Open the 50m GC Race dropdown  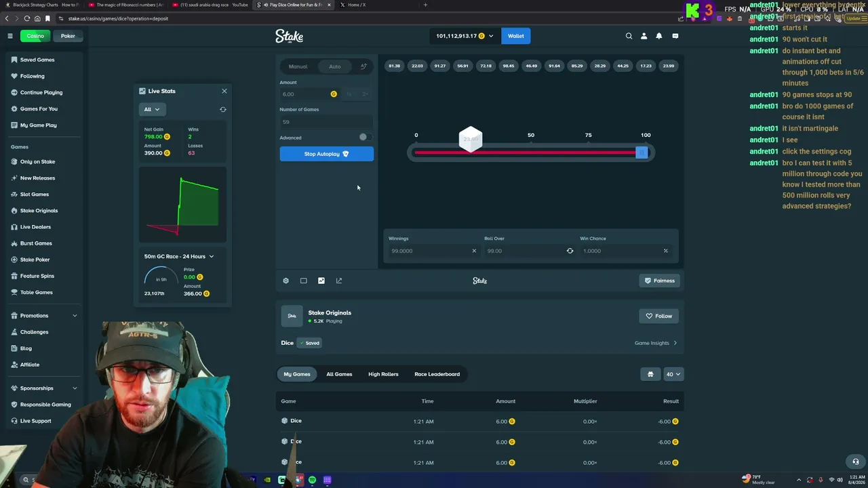[x=179, y=256]
